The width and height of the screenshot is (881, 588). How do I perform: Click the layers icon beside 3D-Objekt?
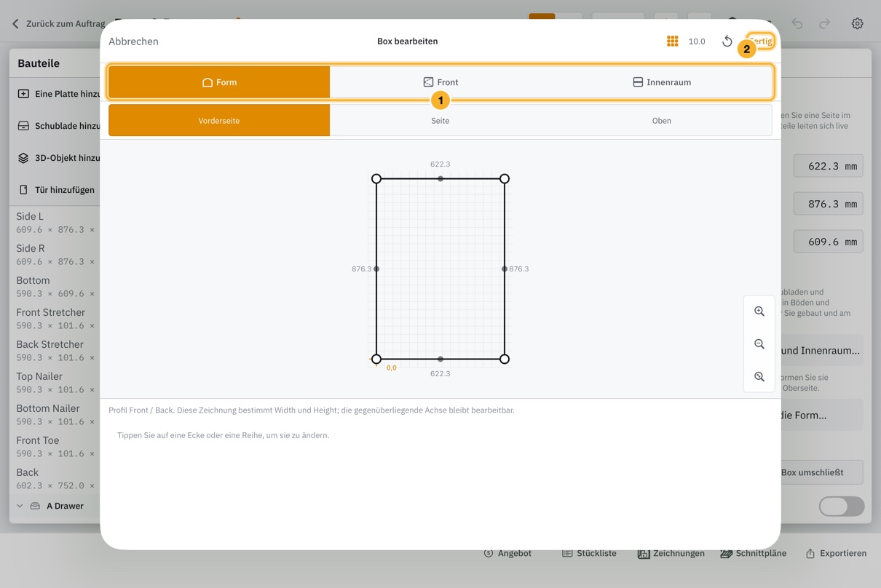[23, 158]
